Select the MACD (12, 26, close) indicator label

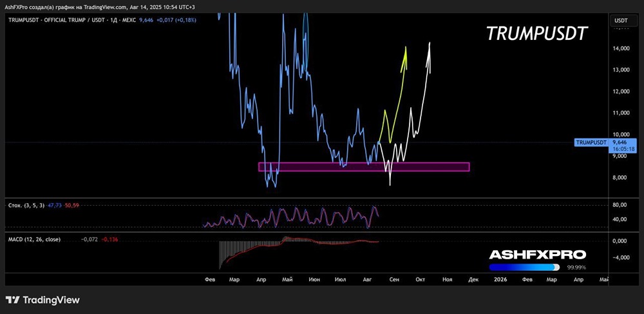click(35, 239)
